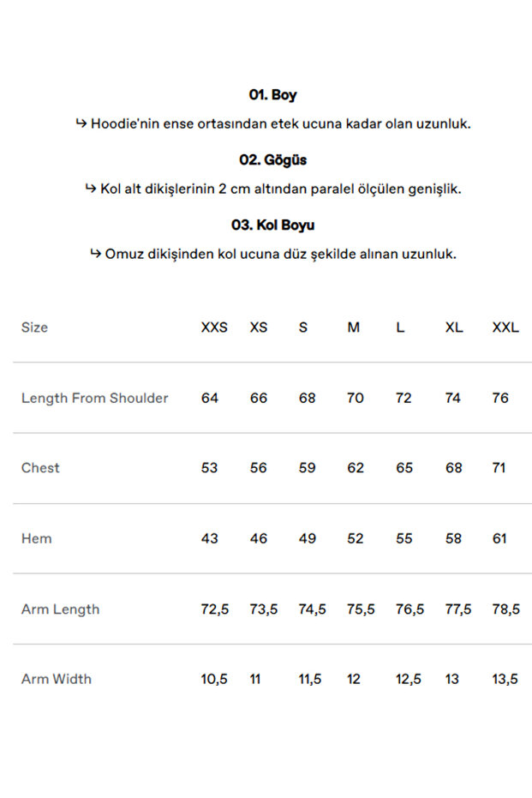The width and height of the screenshot is (532, 798).
Task: Click the 'Size' column header
Action: click(35, 327)
